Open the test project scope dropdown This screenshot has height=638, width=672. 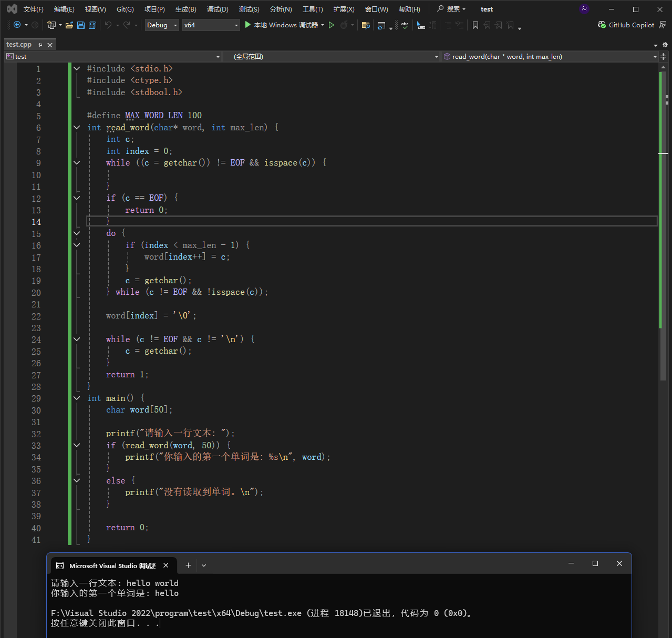click(113, 56)
